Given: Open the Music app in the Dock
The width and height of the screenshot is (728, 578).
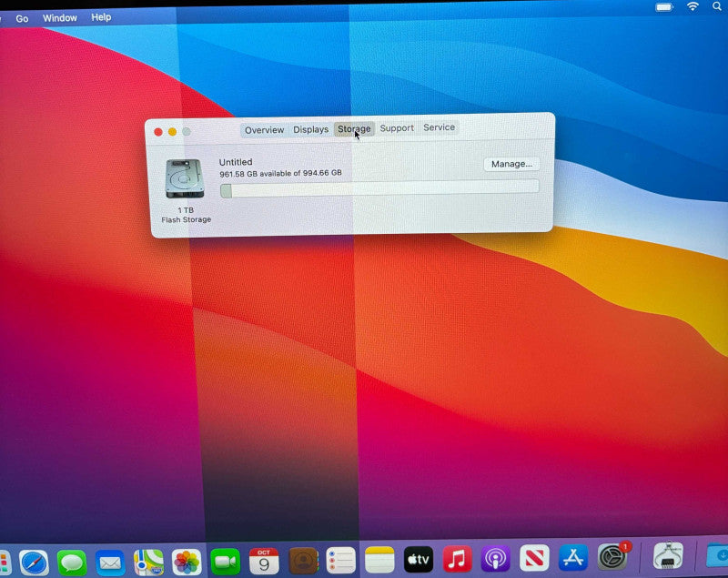Looking at the screenshot, I should tap(457, 559).
